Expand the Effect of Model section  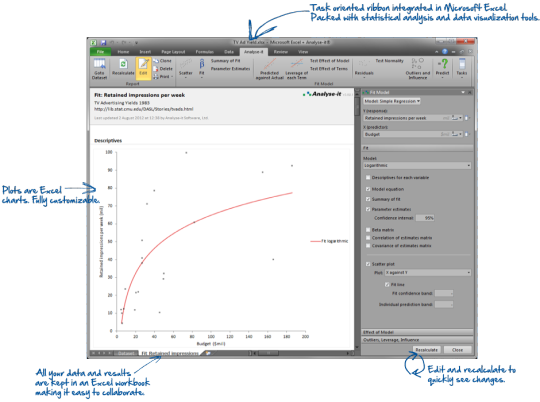click(x=417, y=332)
